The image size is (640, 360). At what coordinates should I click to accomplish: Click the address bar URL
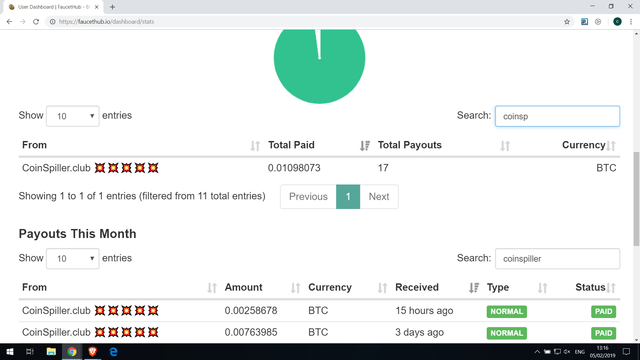click(x=107, y=22)
